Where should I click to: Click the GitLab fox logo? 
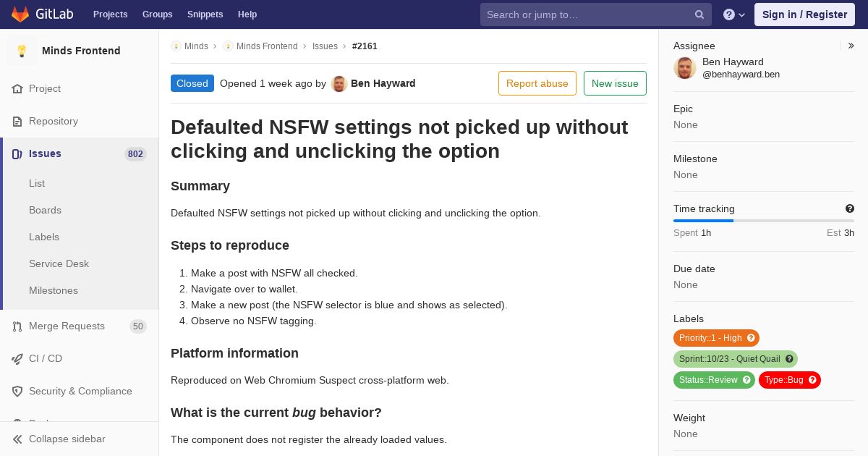(20, 14)
